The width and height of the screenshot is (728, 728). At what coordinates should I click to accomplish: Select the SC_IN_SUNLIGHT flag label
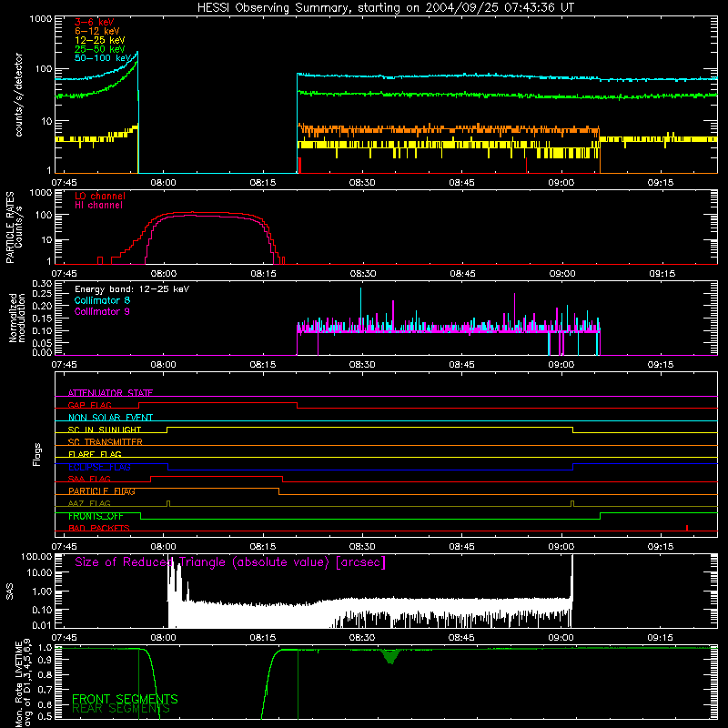(x=105, y=430)
